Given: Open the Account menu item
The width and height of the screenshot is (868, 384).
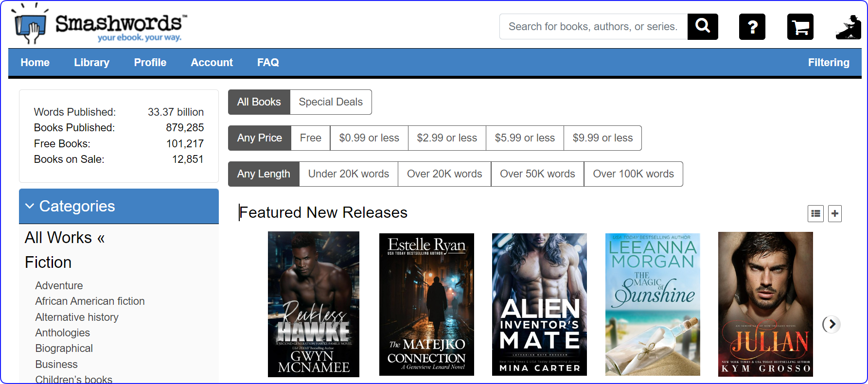Looking at the screenshot, I should click(212, 62).
